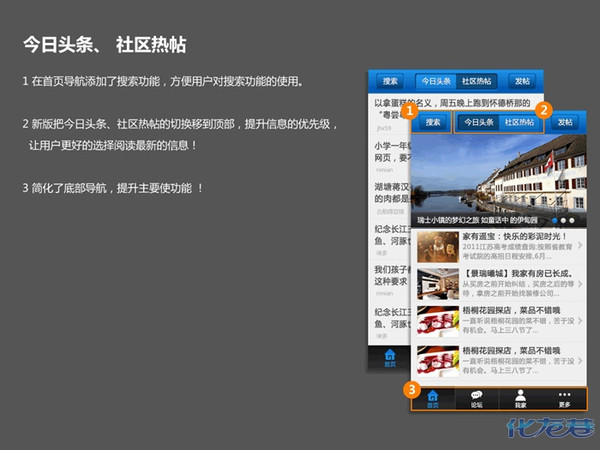
Task: Click the thumbnail of the 家有遥宝 article
Action: click(x=437, y=247)
